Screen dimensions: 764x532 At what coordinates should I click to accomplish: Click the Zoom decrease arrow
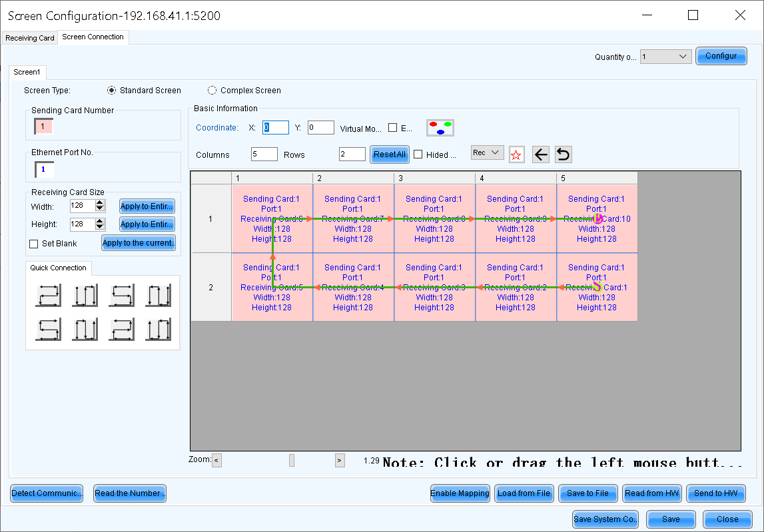[x=217, y=460]
